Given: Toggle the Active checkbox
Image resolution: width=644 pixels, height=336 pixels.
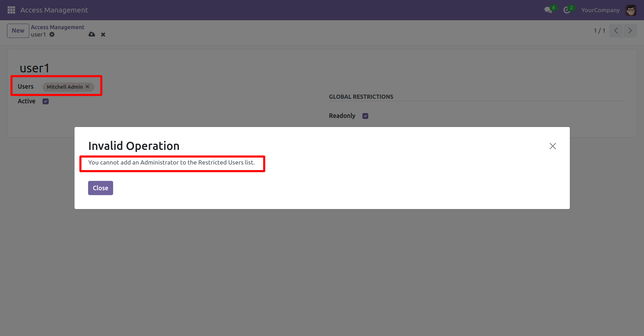Looking at the screenshot, I should pyautogui.click(x=46, y=102).
